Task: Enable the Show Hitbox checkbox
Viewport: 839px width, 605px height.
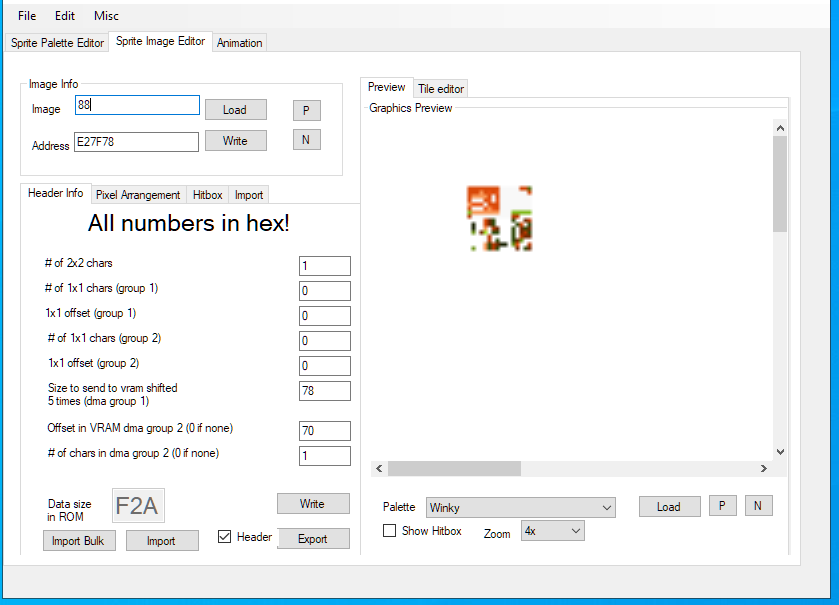Action: tap(390, 531)
